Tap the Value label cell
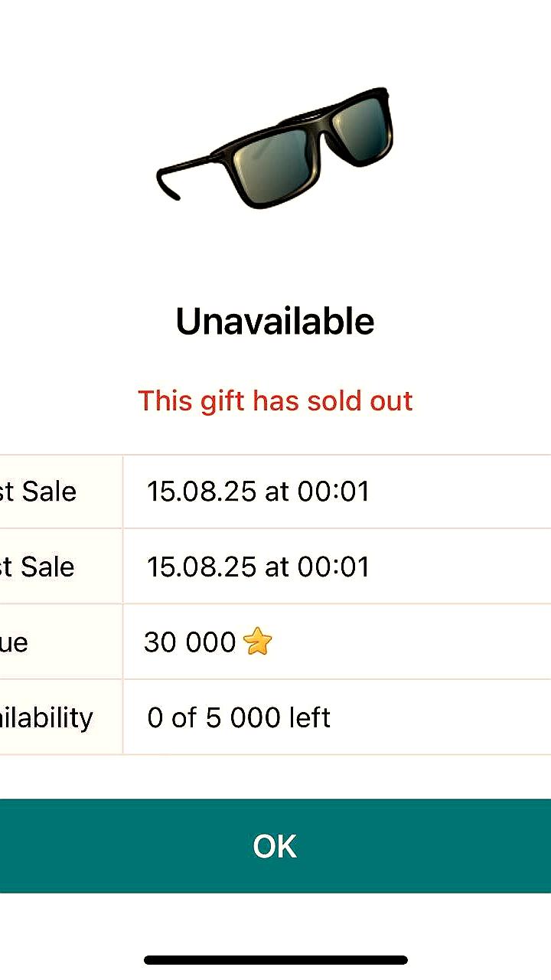The height and width of the screenshot is (980, 551). pos(61,642)
